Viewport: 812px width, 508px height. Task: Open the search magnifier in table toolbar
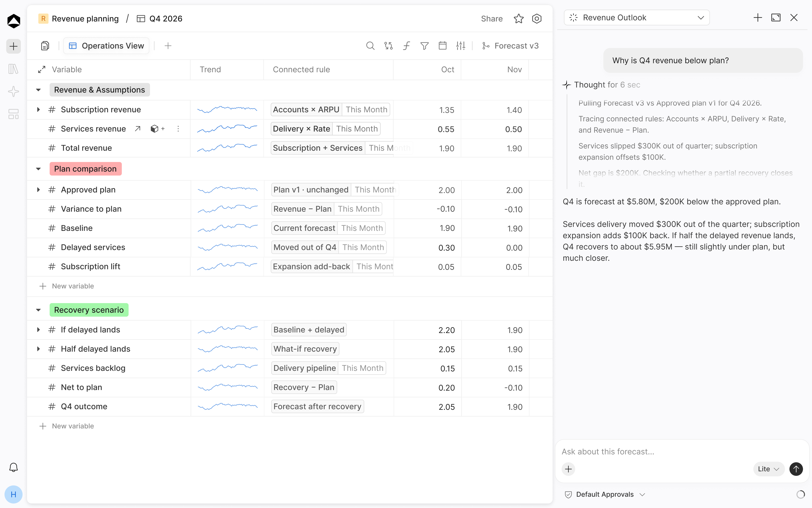pyautogui.click(x=370, y=46)
